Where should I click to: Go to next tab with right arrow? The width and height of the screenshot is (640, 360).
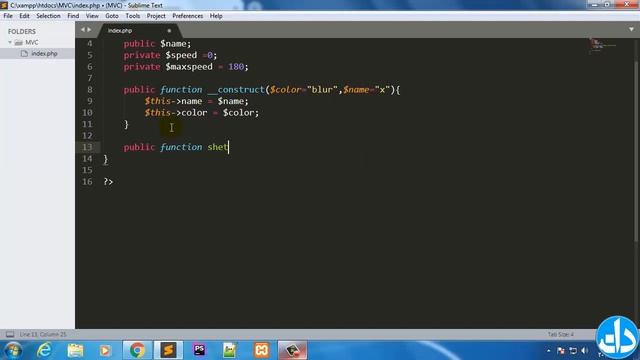89,30
